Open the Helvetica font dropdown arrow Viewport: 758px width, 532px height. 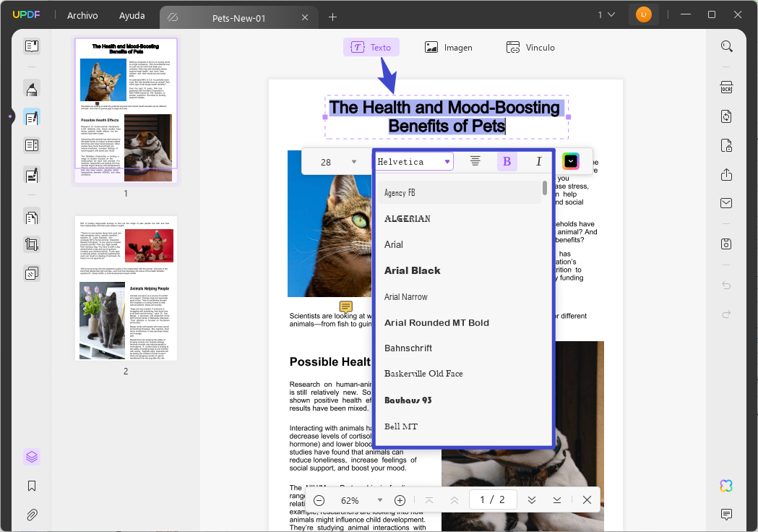point(447,161)
